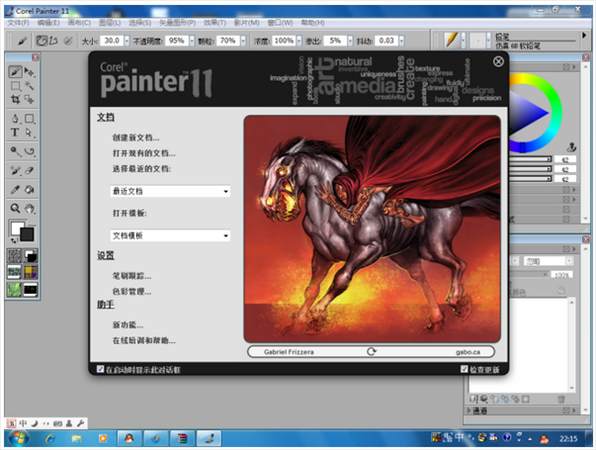The width and height of the screenshot is (596, 450).
Task: Click the open existing document link
Action: (x=144, y=153)
